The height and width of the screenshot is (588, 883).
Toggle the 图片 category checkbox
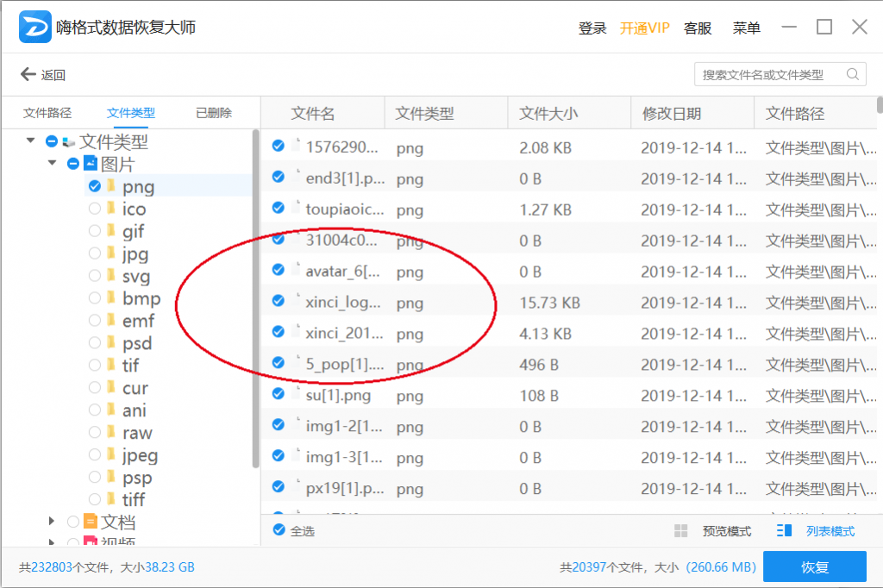pyautogui.click(x=73, y=164)
